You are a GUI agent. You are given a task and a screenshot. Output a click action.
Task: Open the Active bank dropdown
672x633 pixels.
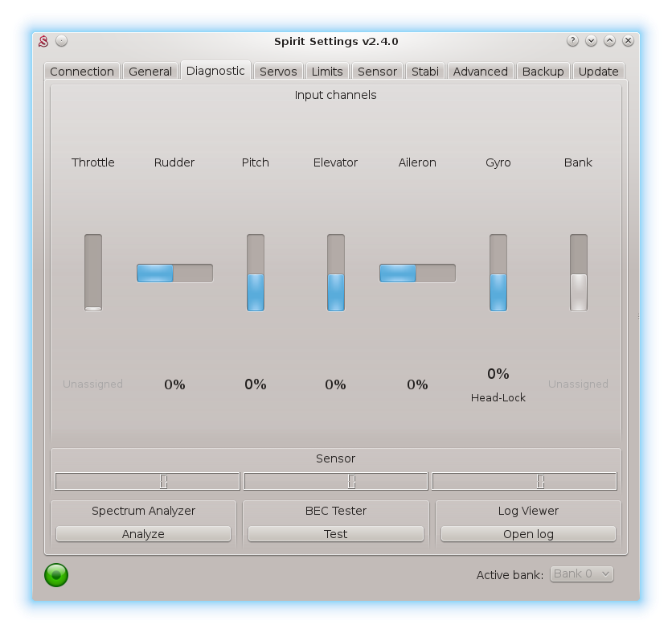581,574
